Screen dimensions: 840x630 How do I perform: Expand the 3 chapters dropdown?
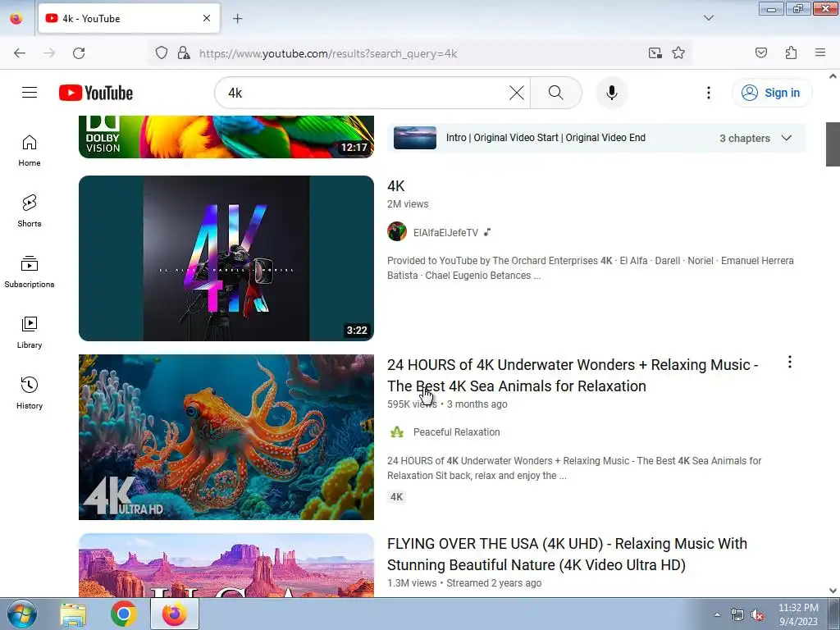(787, 138)
